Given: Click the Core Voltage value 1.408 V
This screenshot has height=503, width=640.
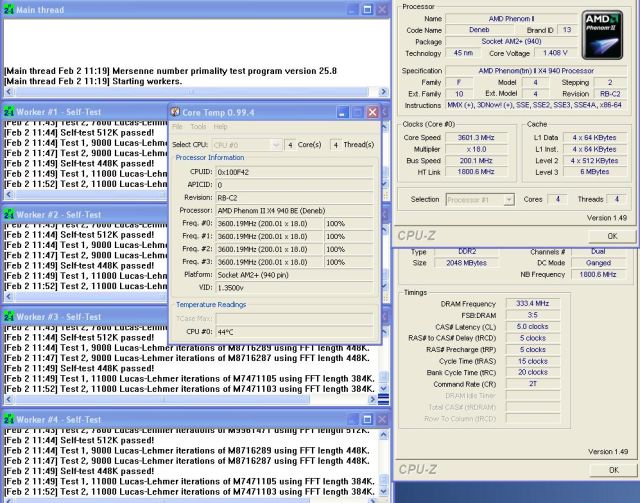Looking at the screenshot, I should coord(555,53).
